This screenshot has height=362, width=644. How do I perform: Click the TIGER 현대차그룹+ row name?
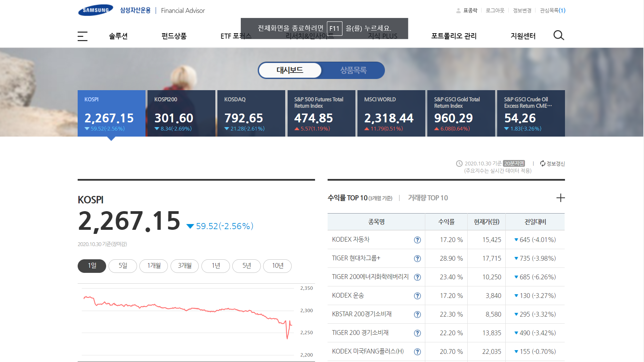tap(356, 258)
